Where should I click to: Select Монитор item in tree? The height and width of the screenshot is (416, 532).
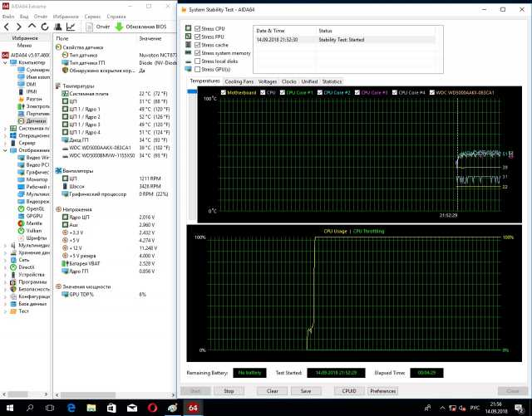tap(33, 179)
